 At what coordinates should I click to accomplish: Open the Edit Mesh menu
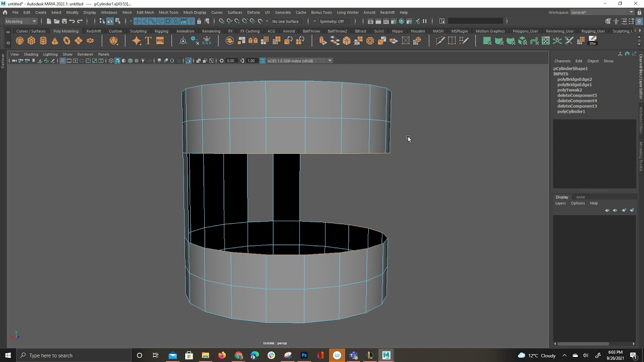tap(145, 12)
